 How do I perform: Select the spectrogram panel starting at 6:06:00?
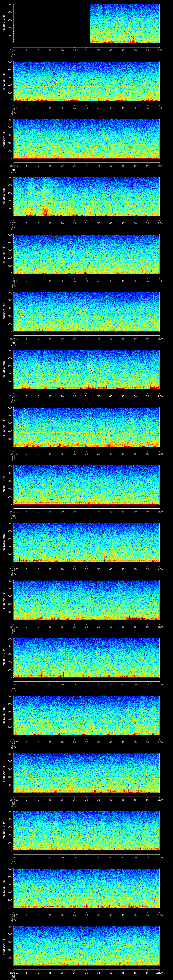tap(87, 139)
